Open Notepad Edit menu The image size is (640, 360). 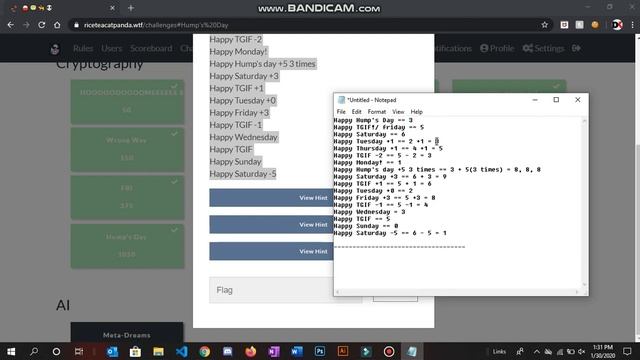pos(356,111)
